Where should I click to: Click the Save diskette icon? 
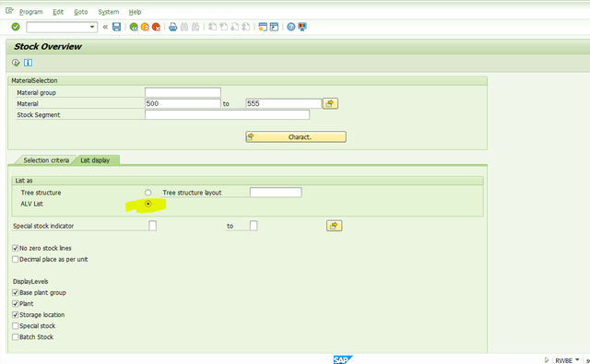click(117, 27)
